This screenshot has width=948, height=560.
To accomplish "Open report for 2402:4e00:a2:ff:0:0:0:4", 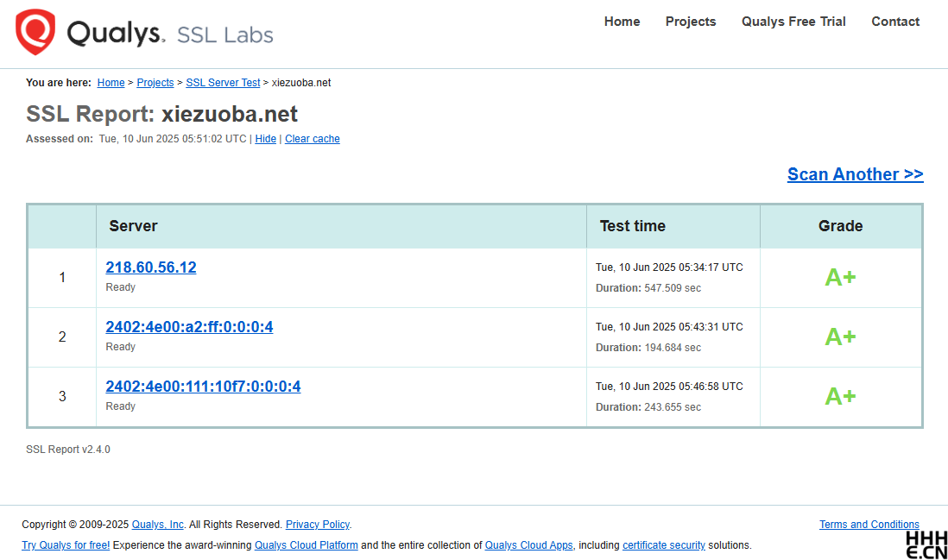I will [x=189, y=327].
